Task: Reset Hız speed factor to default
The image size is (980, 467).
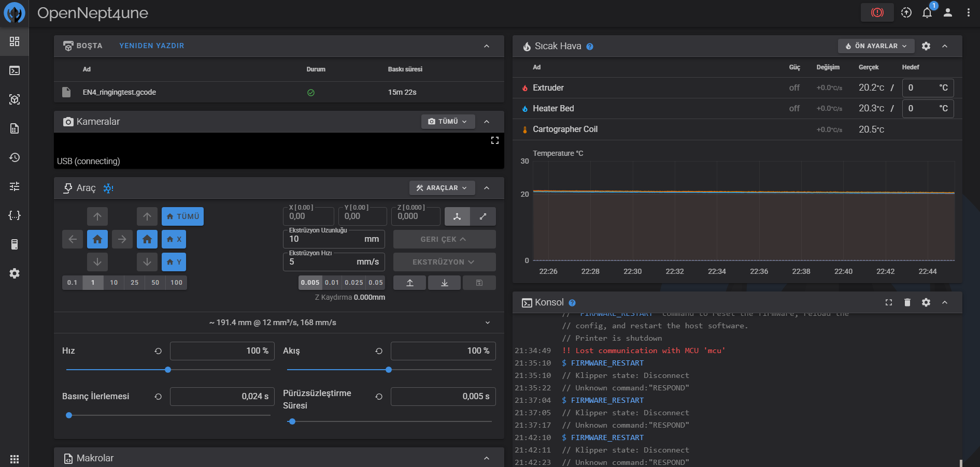Action: click(x=158, y=351)
